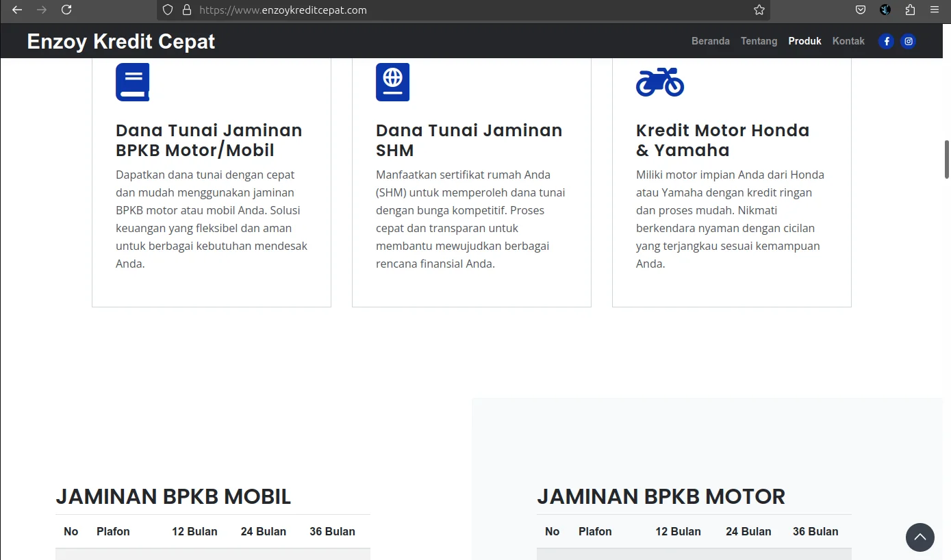Viewport: 951px width, 560px height.
Task: Click the padlock site information icon
Action: (186, 10)
